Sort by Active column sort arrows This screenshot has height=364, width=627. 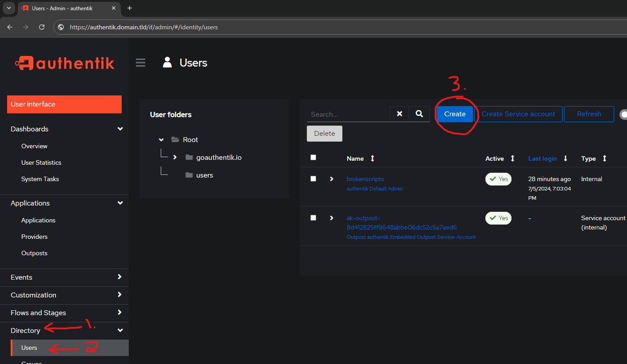(512, 158)
